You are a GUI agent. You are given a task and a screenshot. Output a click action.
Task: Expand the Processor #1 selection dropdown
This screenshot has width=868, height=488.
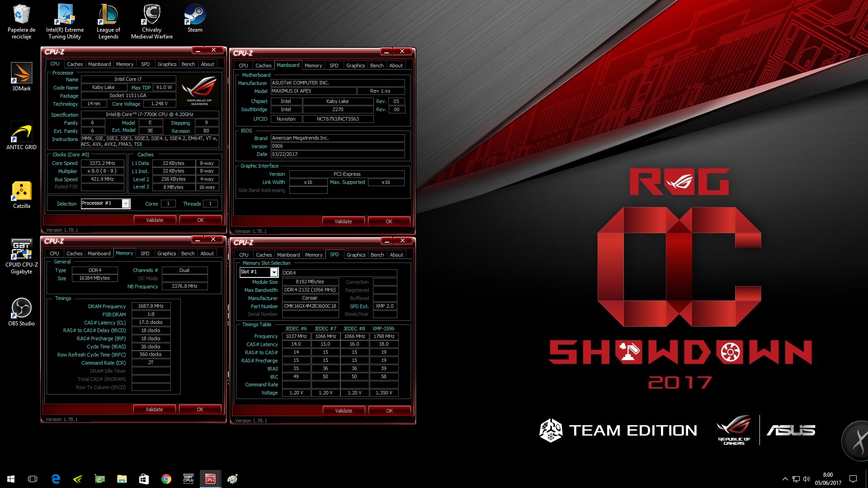(x=126, y=204)
